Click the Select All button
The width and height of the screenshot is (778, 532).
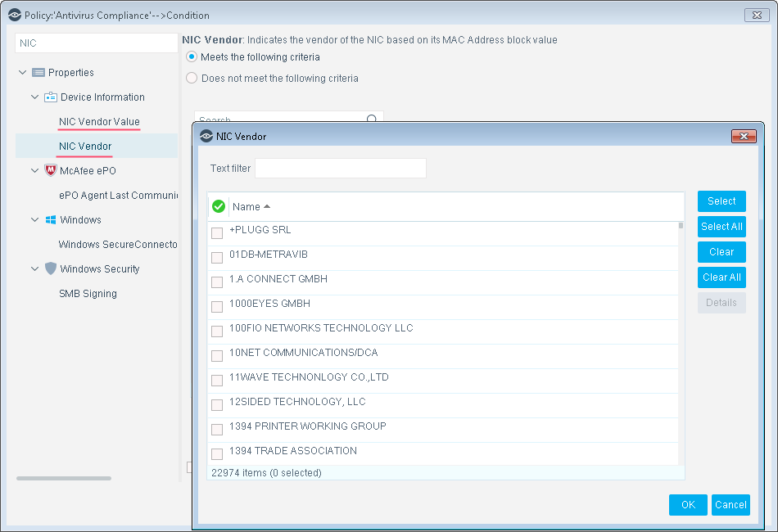click(x=721, y=227)
